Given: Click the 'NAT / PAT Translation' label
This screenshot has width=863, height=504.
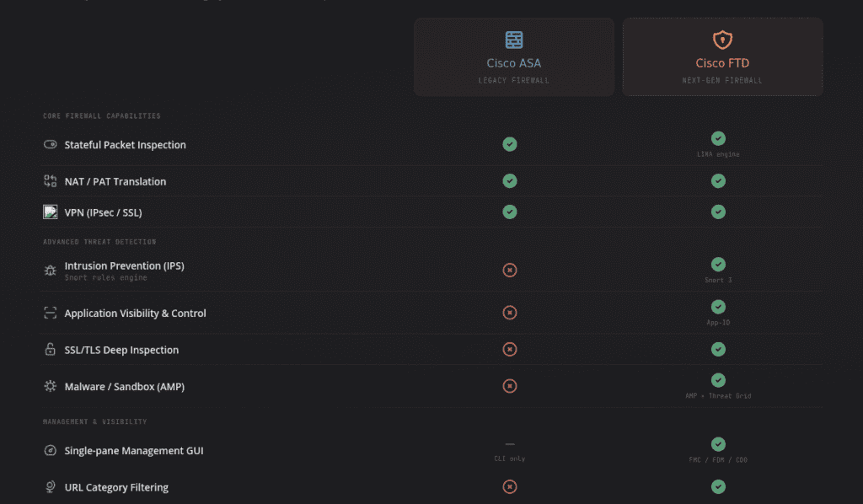Looking at the screenshot, I should [x=115, y=181].
